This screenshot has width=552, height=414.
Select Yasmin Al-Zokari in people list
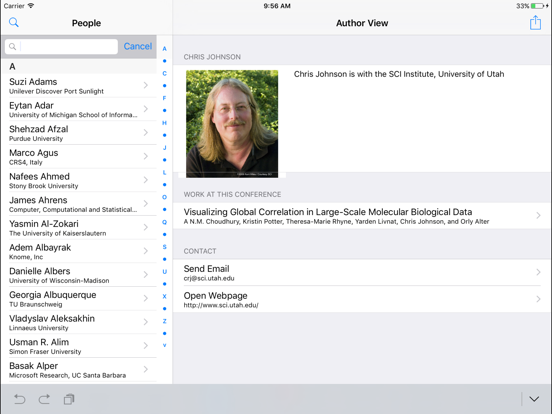tap(79, 227)
